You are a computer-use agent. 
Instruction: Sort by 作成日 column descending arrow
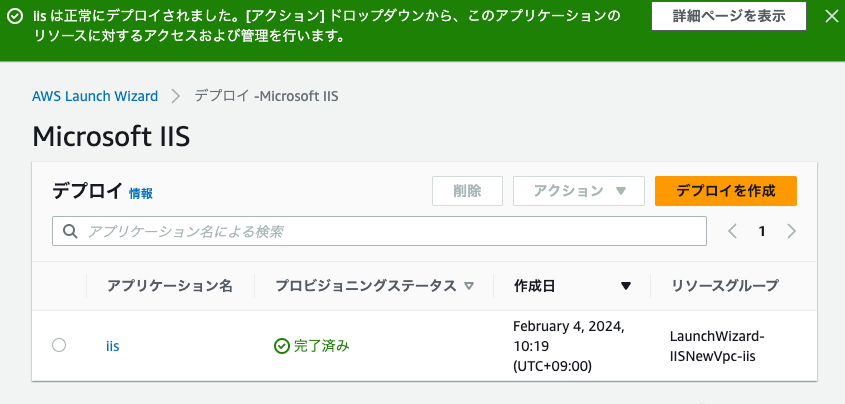(x=626, y=286)
